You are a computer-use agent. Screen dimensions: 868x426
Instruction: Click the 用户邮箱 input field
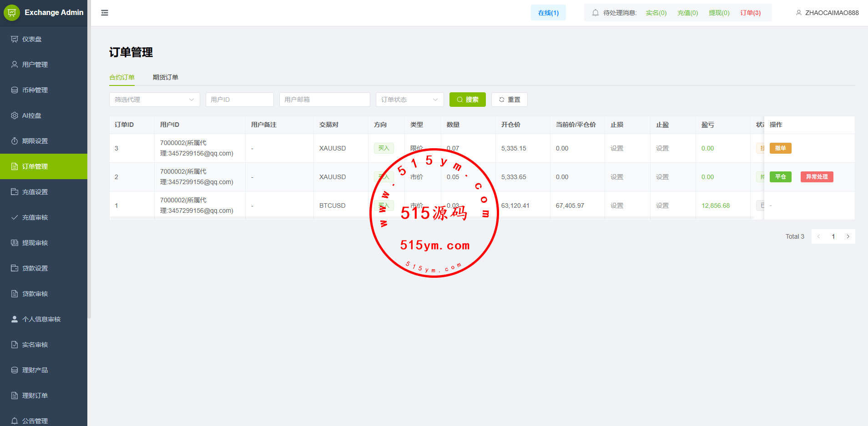(x=324, y=100)
